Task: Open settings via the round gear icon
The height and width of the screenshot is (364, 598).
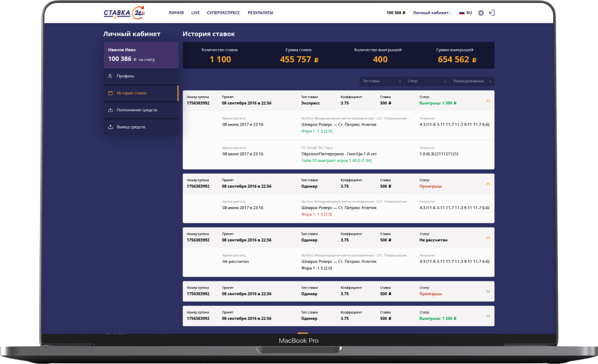Action: point(481,13)
